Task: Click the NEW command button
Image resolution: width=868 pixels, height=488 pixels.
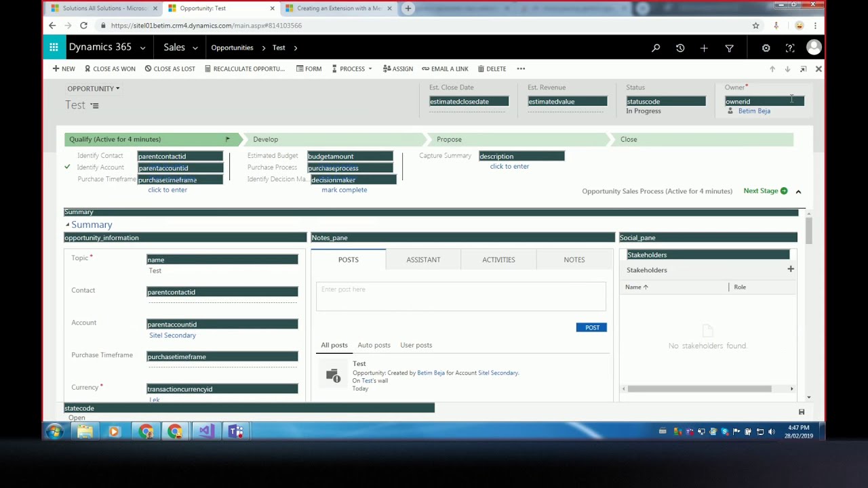Action: click(x=64, y=69)
